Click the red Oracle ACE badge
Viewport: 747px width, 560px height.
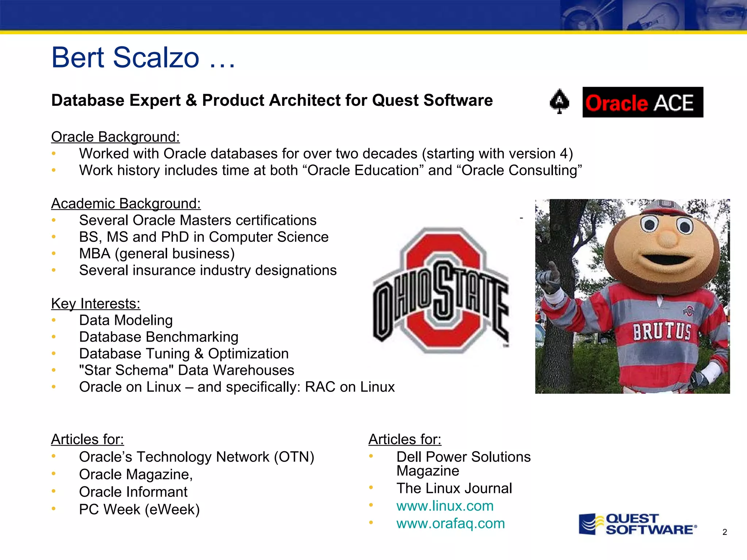pyautogui.click(x=642, y=102)
